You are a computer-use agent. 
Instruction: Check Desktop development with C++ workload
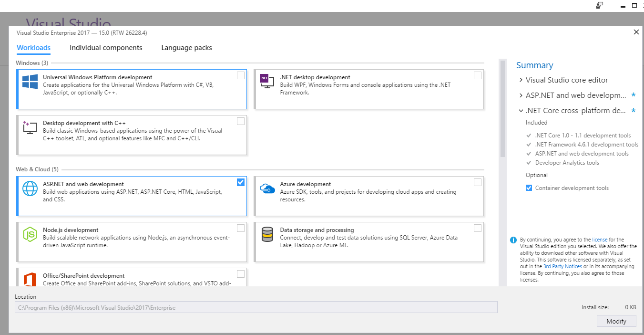click(241, 121)
